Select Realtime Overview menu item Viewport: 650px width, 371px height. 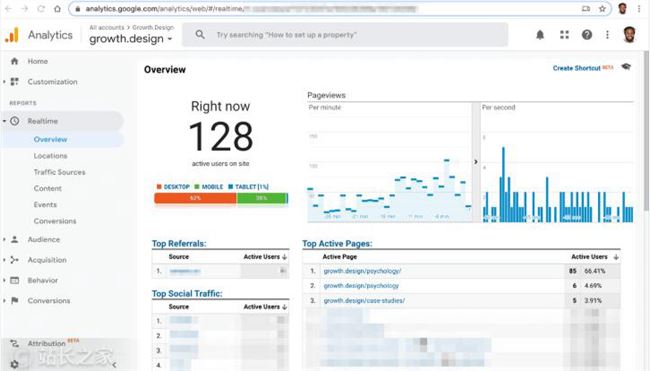pos(51,139)
